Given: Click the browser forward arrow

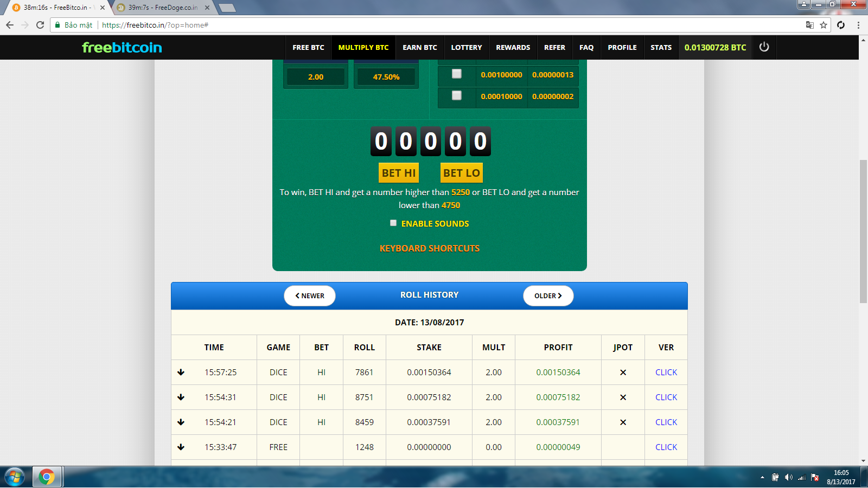Looking at the screenshot, I should tap(25, 25).
